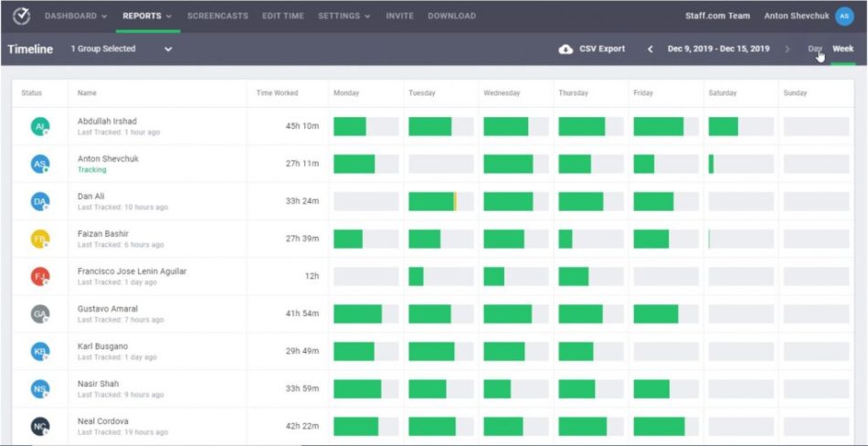Click Abdullah Irshad's Monday time bar

tap(350, 127)
